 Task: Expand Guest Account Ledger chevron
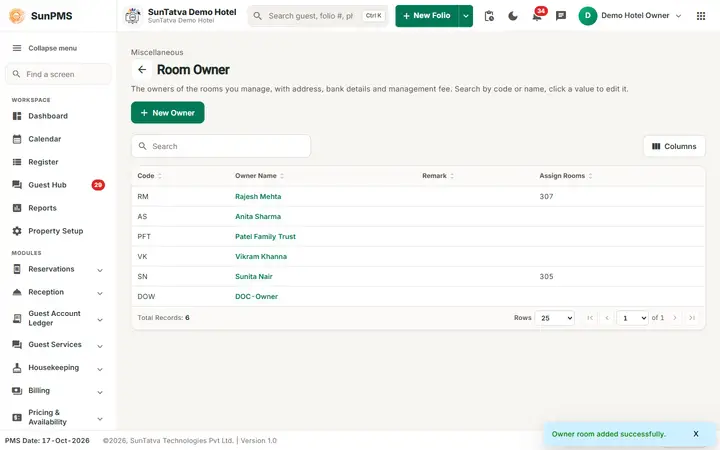coord(100,320)
